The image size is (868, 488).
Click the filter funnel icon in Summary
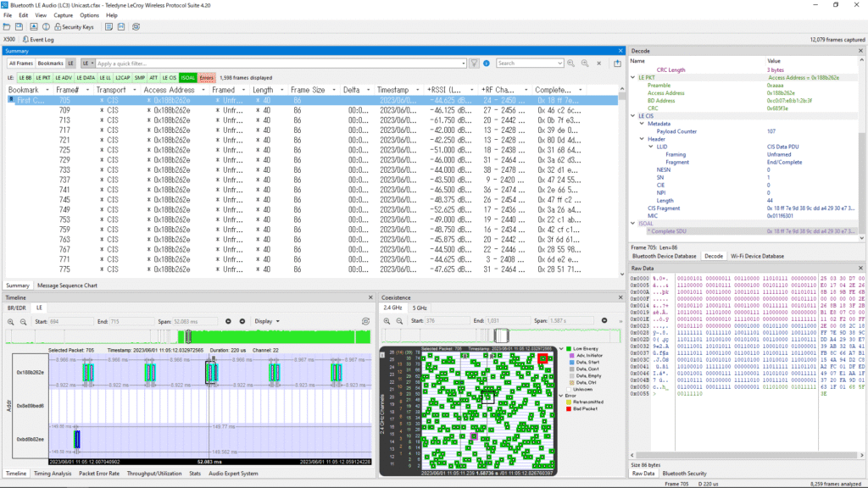[475, 64]
